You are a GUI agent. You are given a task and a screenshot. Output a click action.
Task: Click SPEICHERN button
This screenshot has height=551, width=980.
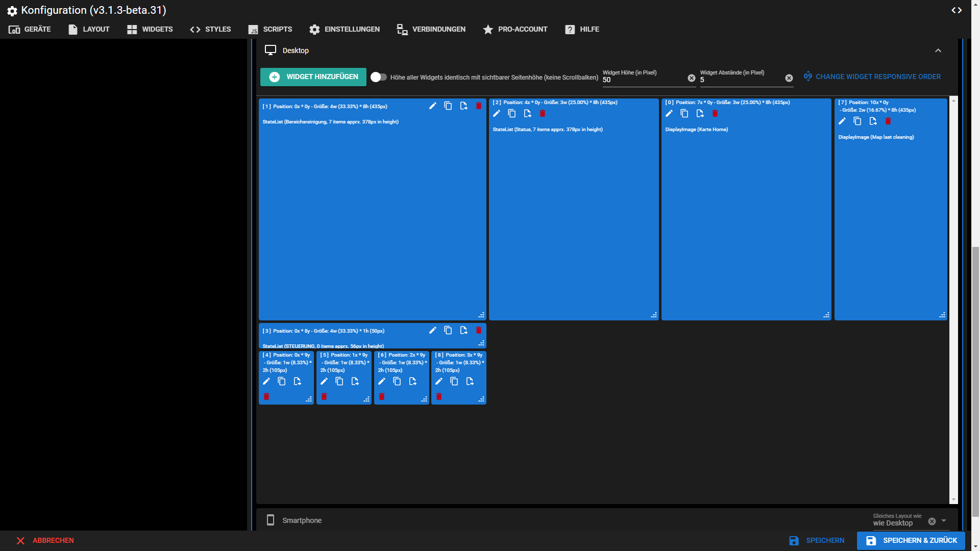[817, 541]
